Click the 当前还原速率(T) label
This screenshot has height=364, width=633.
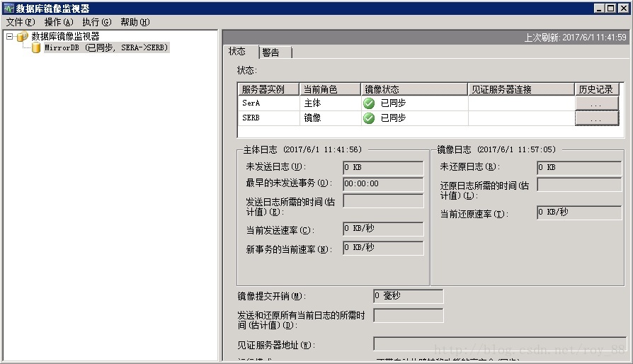[x=474, y=215]
